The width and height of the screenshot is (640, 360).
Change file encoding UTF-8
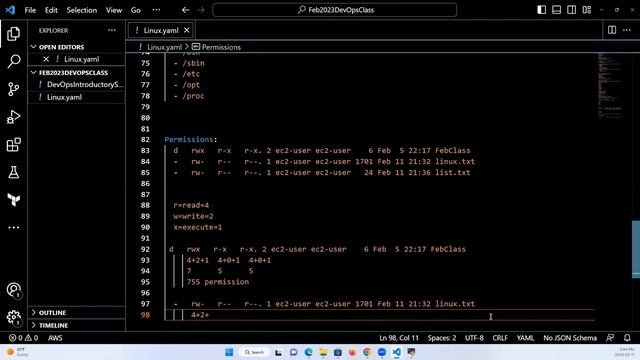pos(474,338)
